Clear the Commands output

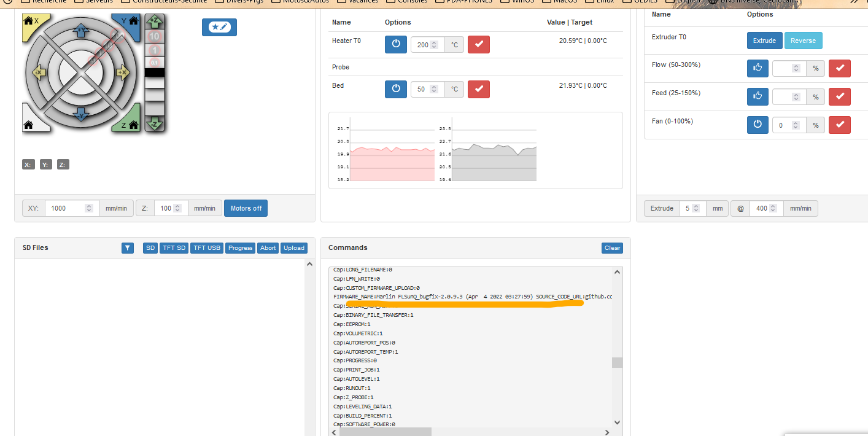612,248
